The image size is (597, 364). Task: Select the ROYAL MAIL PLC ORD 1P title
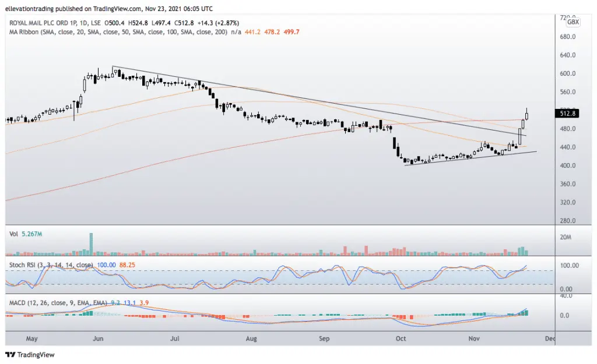tap(43, 23)
